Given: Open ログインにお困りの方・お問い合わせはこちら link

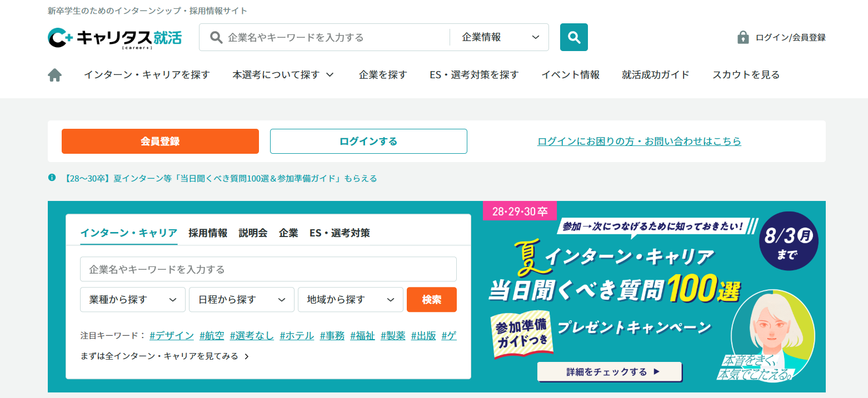Looking at the screenshot, I should [x=639, y=141].
